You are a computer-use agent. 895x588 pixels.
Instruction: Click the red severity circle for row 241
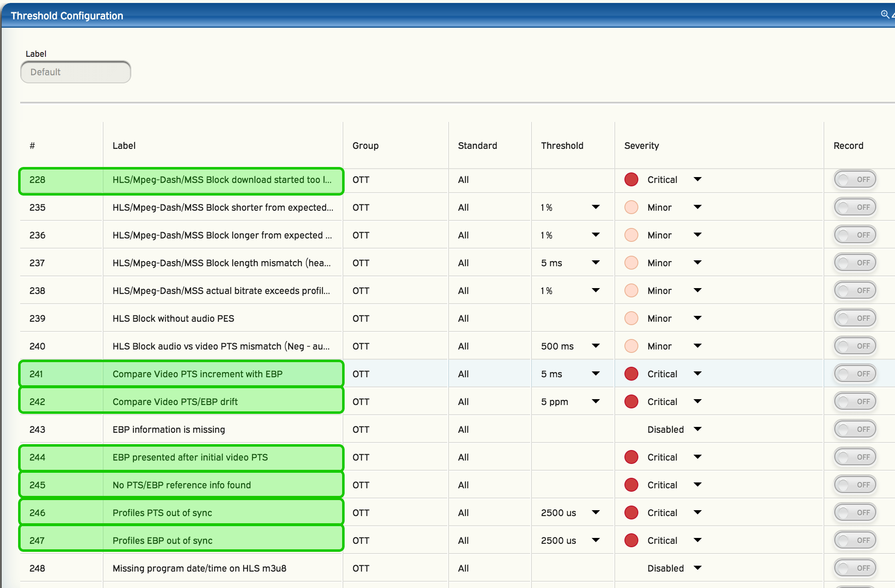coord(631,374)
